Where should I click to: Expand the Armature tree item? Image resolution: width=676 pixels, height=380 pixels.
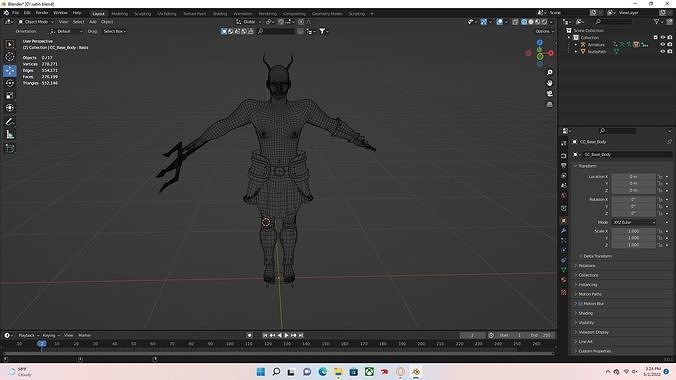click(x=576, y=44)
